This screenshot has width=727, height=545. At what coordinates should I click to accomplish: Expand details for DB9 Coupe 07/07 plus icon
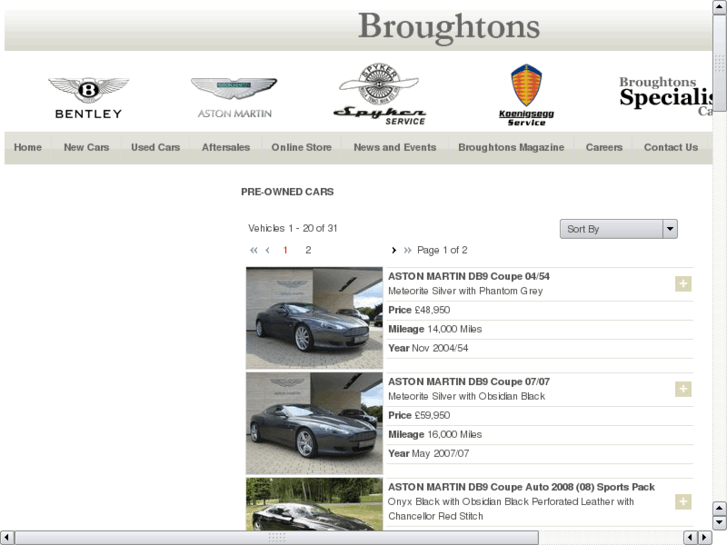pyautogui.click(x=683, y=389)
